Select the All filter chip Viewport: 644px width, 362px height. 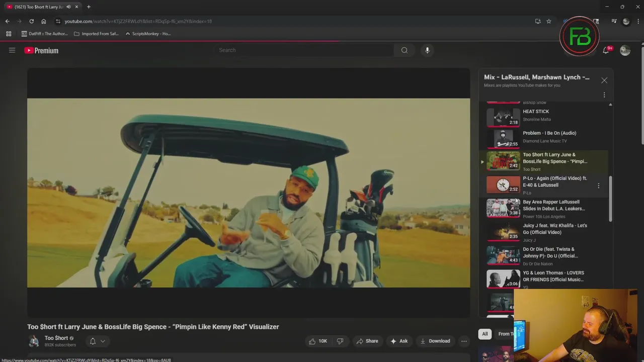point(485,334)
